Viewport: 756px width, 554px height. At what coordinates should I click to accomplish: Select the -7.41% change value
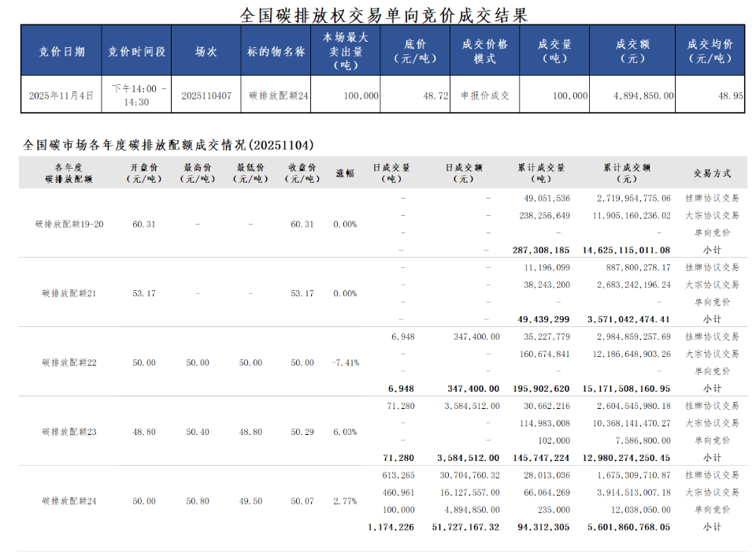(345, 363)
